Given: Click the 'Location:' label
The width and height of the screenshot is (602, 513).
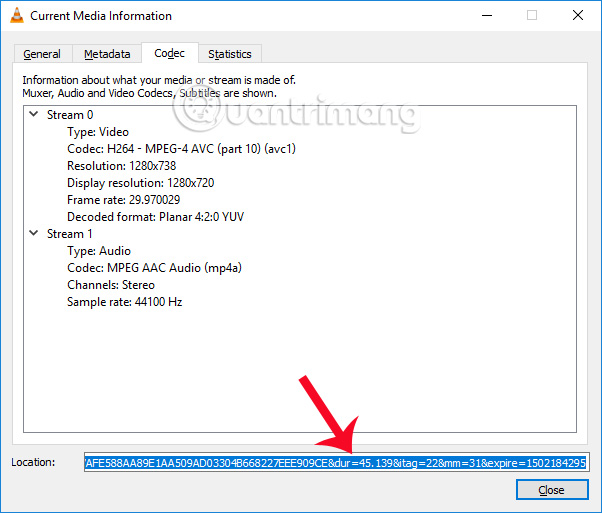Looking at the screenshot, I should (33, 462).
